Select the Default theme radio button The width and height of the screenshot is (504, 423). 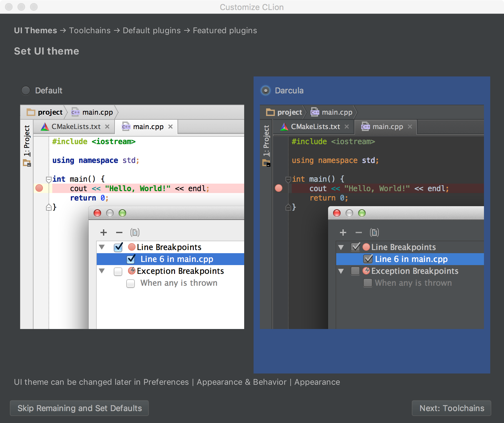[26, 91]
